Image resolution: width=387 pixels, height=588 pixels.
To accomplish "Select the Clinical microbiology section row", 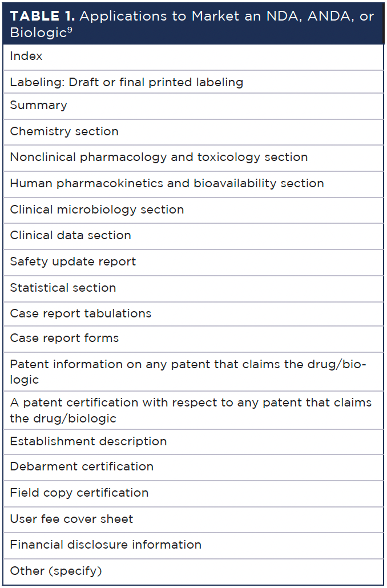I will click(x=193, y=211).
